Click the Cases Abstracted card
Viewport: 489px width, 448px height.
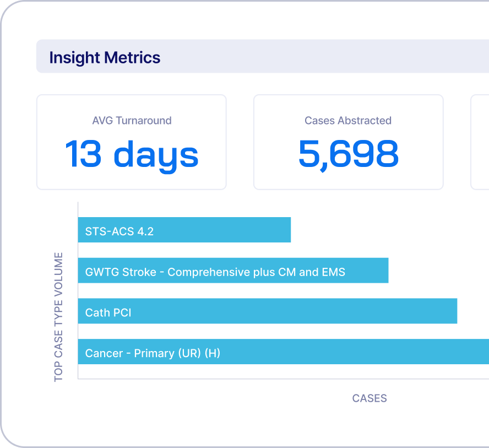(x=348, y=142)
